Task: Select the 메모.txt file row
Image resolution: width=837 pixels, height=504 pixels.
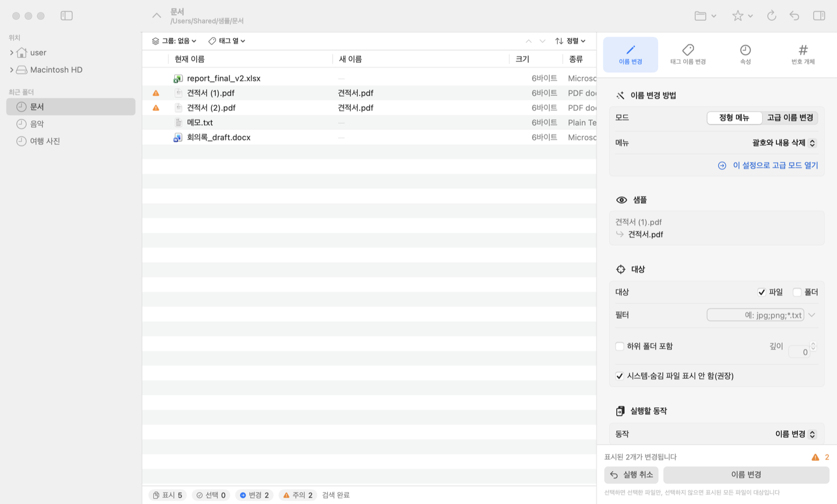Action: pyautogui.click(x=369, y=122)
